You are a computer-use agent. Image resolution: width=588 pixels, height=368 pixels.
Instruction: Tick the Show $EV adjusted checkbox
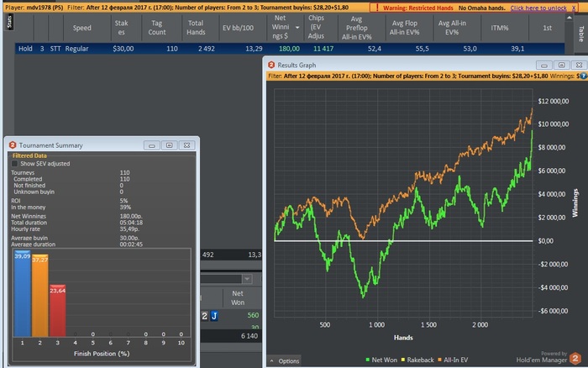(x=14, y=164)
